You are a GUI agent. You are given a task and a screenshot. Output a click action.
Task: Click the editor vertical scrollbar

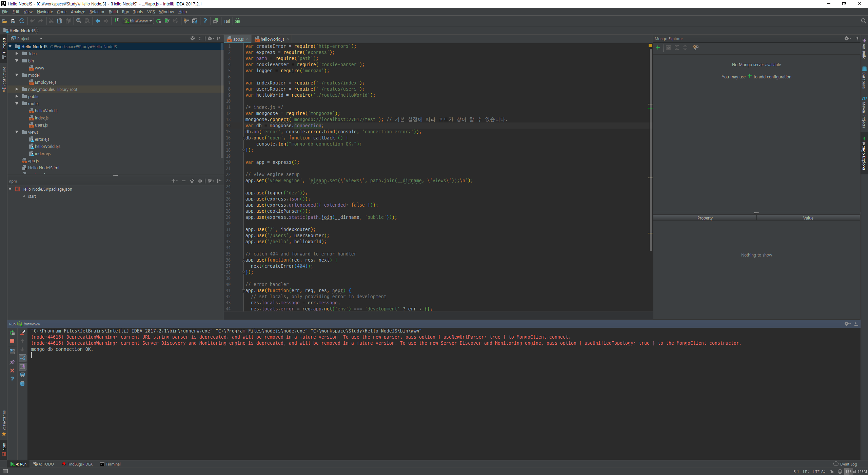point(651,149)
